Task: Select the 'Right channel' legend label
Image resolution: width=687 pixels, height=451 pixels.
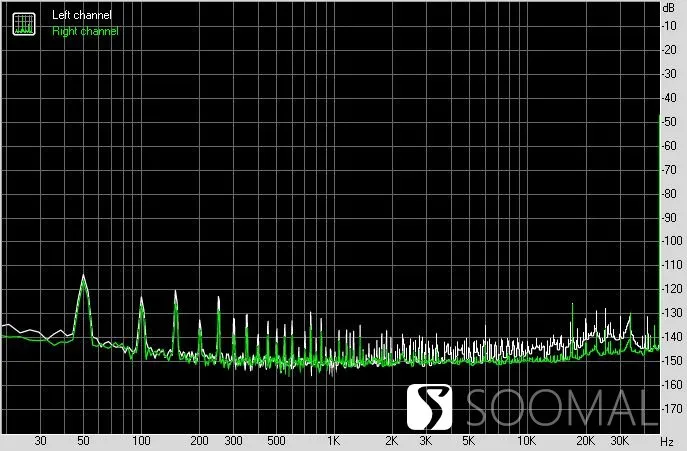Action: tap(85, 31)
